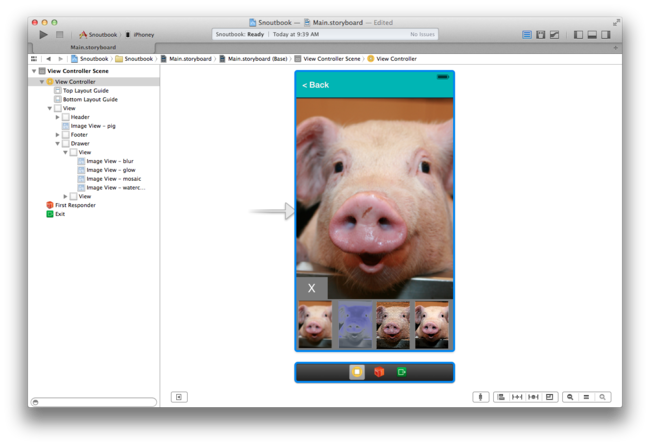Select Image View - mosaic in outline
This screenshot has width=650, height=446.
coord(110,179)
